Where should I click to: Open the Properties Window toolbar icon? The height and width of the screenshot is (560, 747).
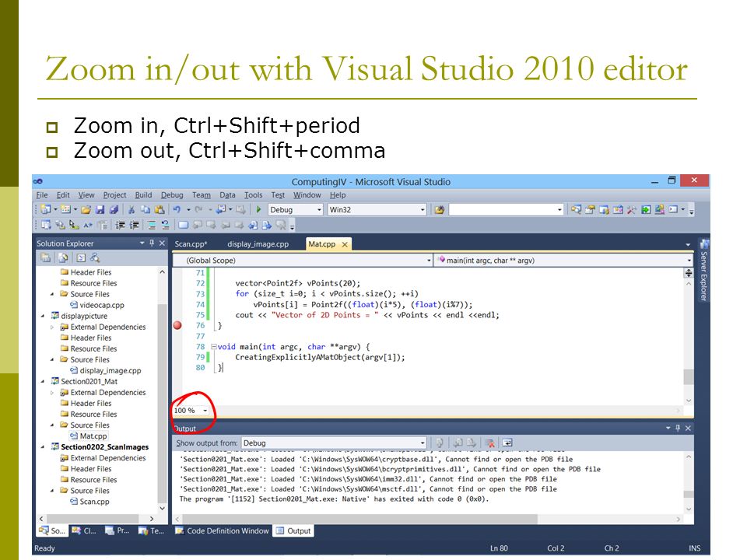coord(591,209)
